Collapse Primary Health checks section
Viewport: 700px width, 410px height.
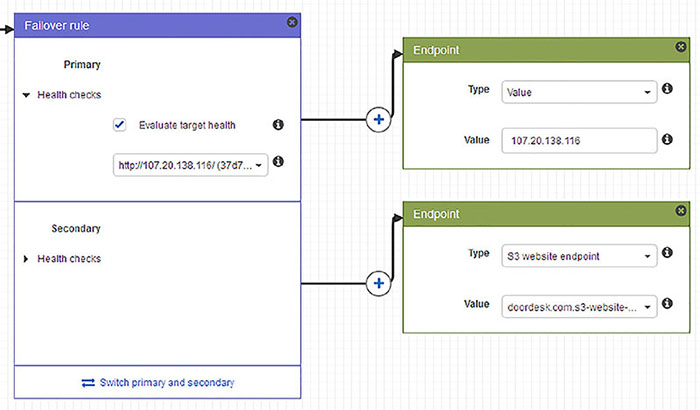[x=27, y=95]
